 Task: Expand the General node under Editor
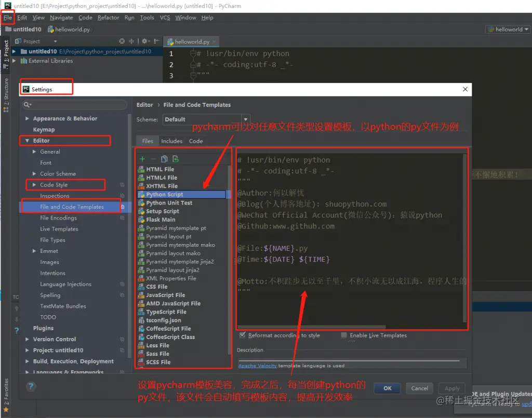[x=34, y=152]
